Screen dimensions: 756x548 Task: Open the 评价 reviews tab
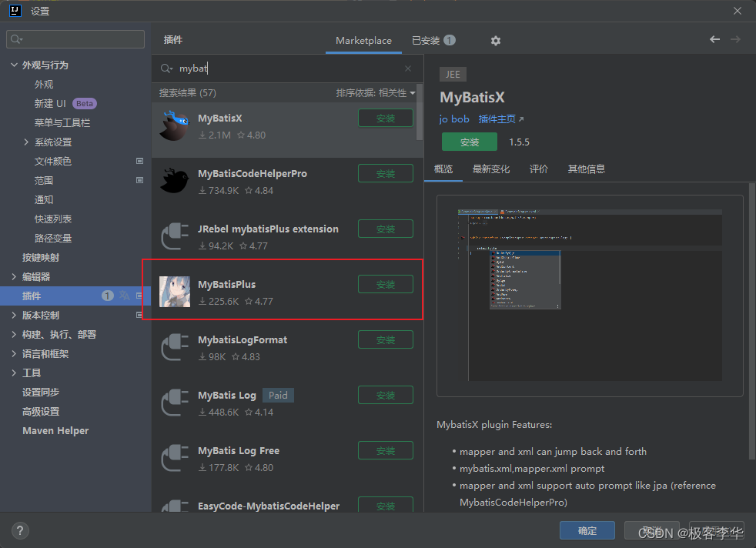click(x=539, y=169)
